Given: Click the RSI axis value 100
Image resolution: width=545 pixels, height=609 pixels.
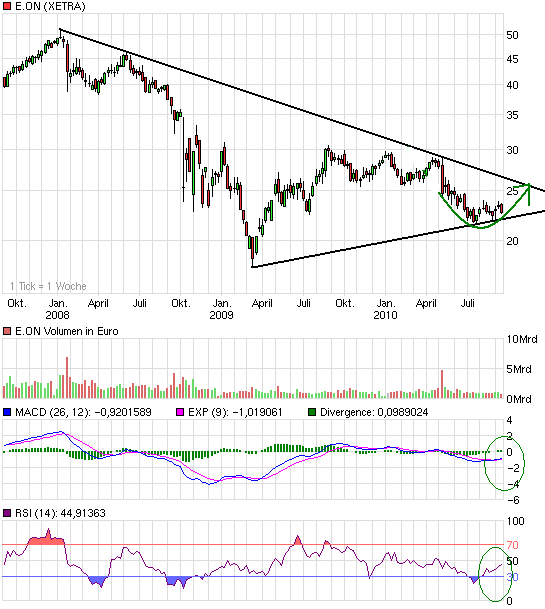Looking at the screenshot, I should tap(515, 521).
